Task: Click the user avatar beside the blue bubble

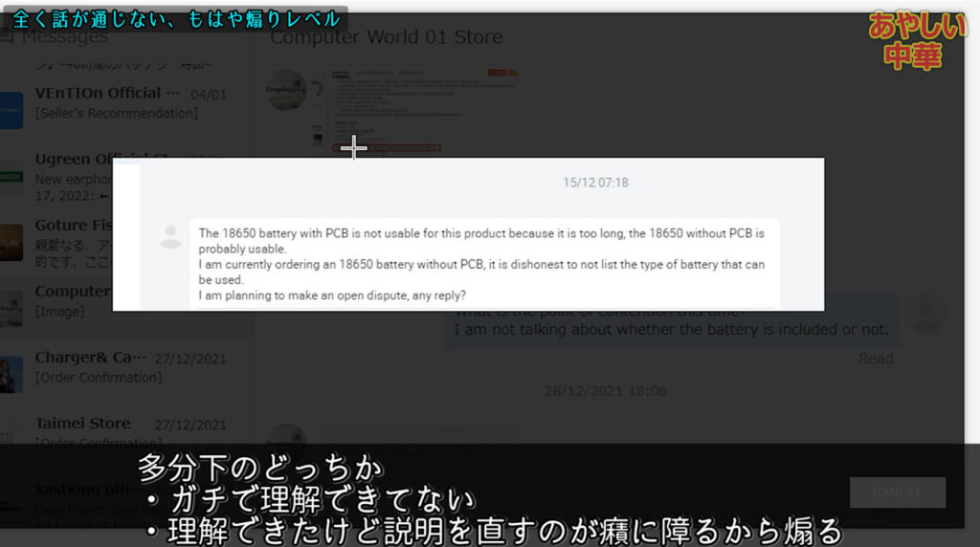Action: [x=925, y=315]
